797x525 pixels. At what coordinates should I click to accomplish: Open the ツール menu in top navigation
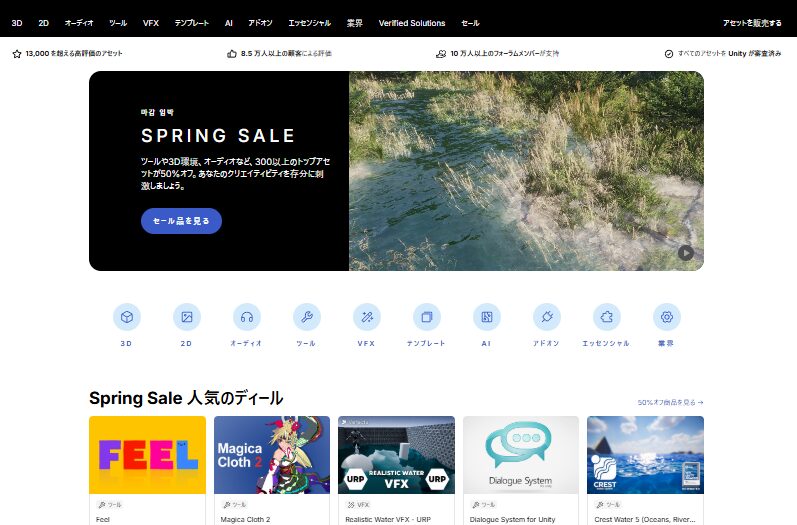click(118, 23)
